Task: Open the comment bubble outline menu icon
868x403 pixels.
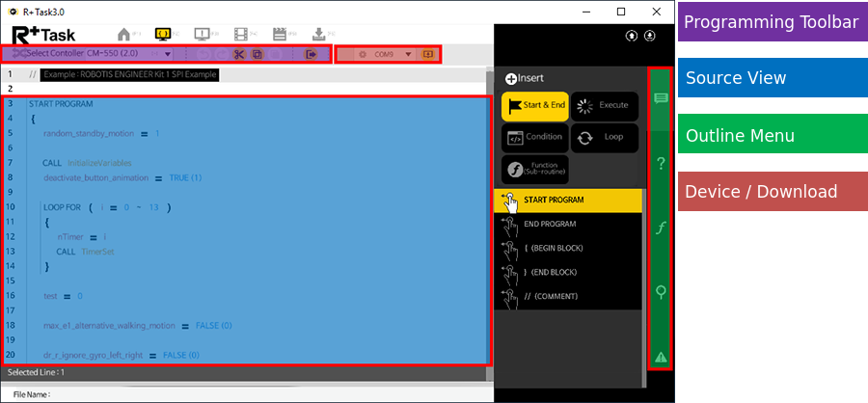Action: (x=661, y=98)
